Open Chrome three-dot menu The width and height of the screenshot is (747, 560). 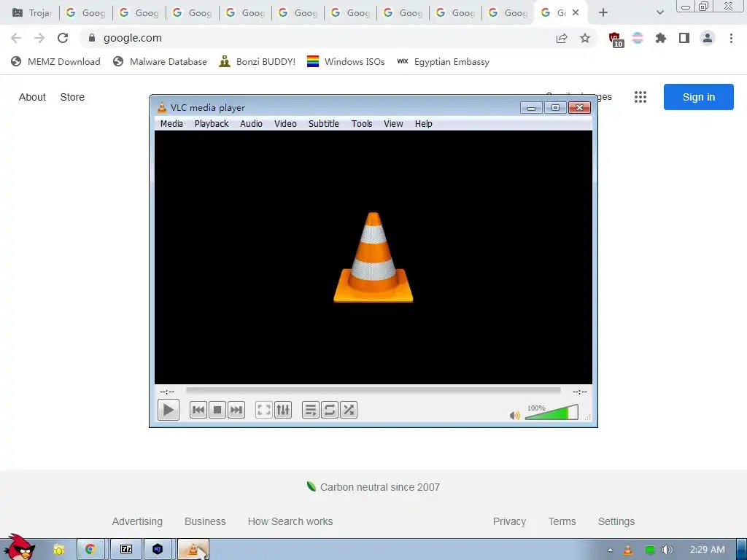(x=731, y=38)
